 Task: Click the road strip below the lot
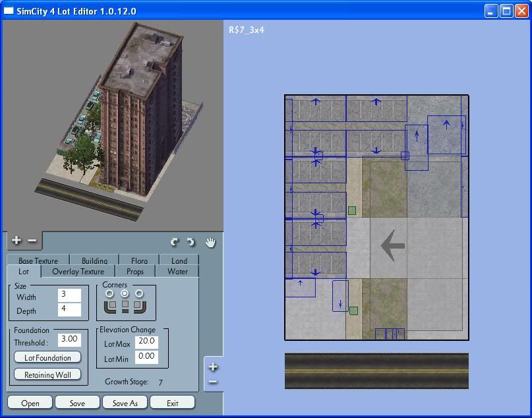pyautogui.click(x=376, y=371)
